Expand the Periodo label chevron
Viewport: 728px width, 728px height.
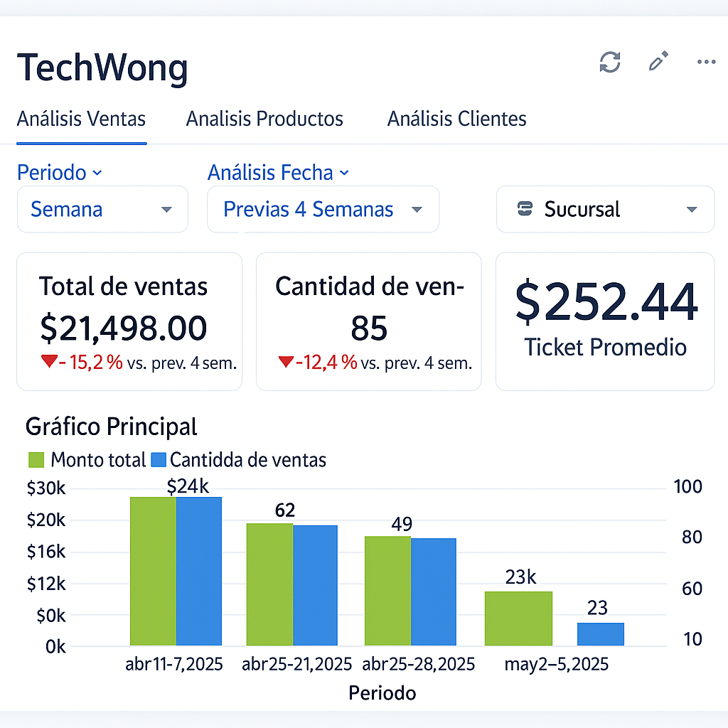pyautogui.click(x=97, y=173)
